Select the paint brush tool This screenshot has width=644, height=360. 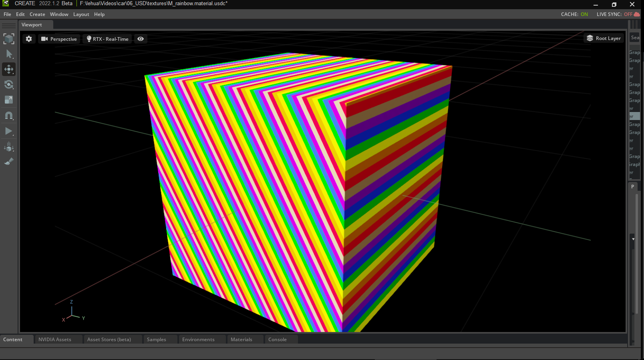(x=9, y=162)
